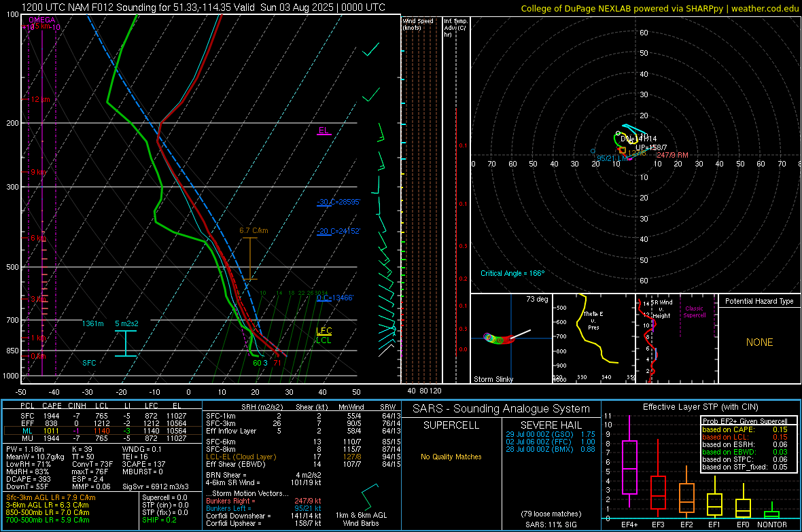Click the 12 km height marker
Screen dimensions: 802x532
coord(40,99)
